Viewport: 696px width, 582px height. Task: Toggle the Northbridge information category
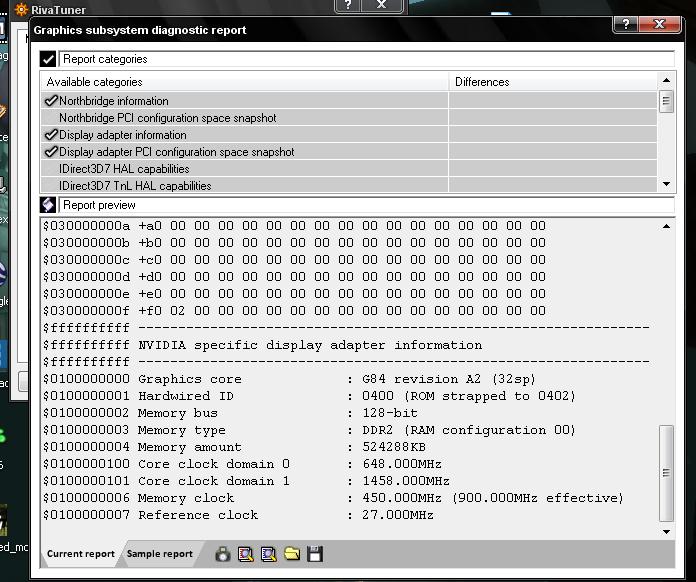[348, 101]
